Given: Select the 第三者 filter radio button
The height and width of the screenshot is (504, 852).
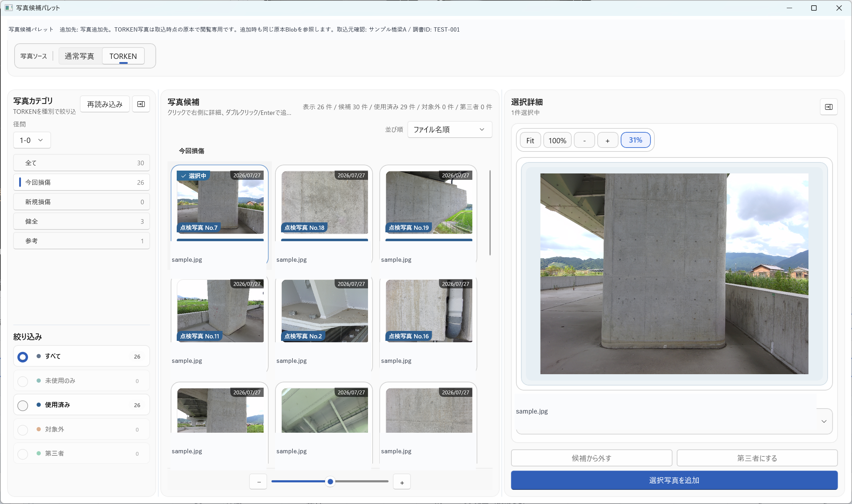Looking at the screenshot, I should tap(23, 454).
